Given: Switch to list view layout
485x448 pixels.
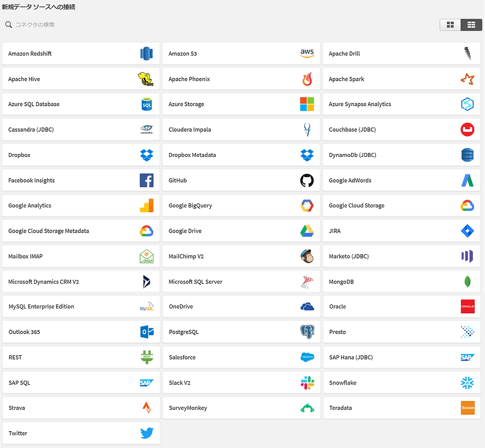Looking at the screenshot, I should (x=471, y=25).
